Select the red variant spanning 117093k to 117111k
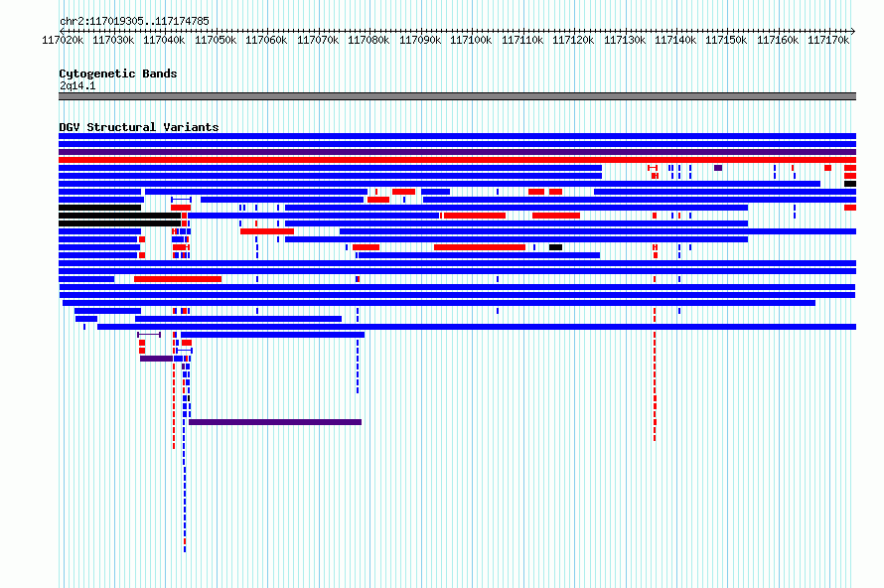 (x=479, y=247)
